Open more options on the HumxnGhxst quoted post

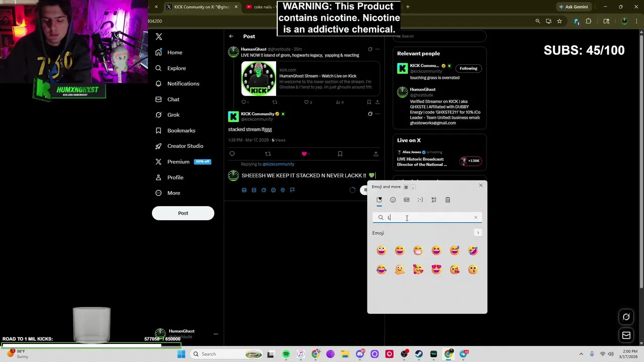pos(377,49)
